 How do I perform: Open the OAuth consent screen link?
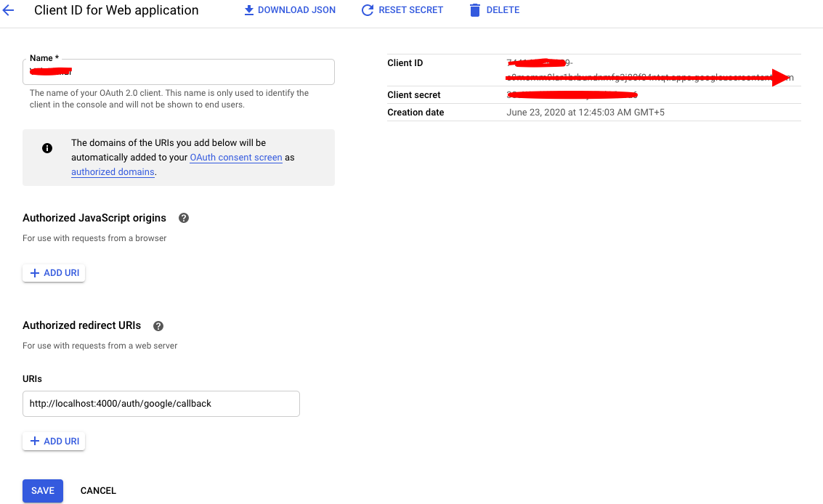point(236,158)
